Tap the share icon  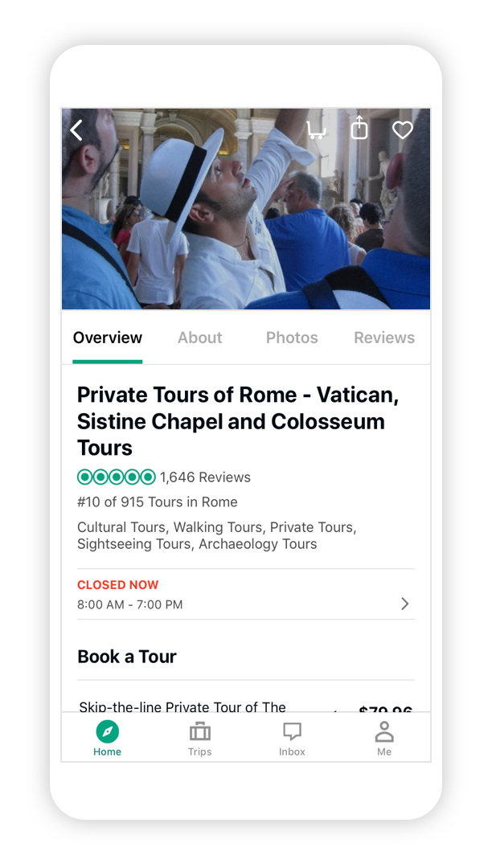click(359, 128)
